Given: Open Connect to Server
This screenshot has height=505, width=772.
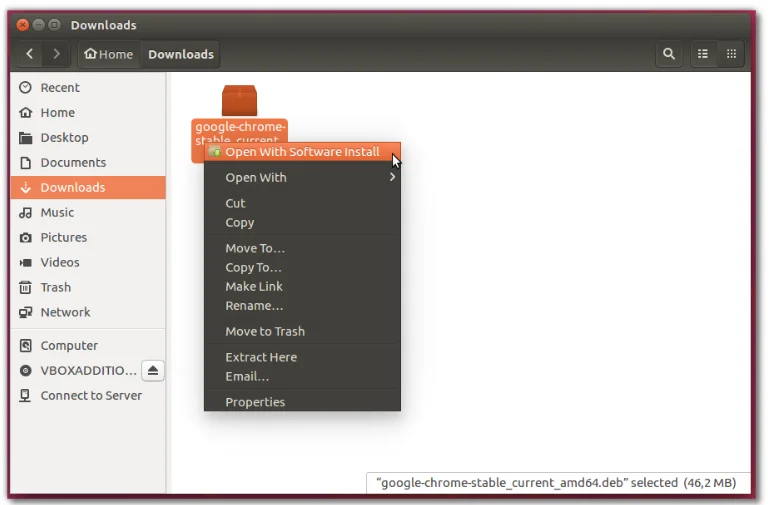Looking at the screenshot, I should pos(88,396).
